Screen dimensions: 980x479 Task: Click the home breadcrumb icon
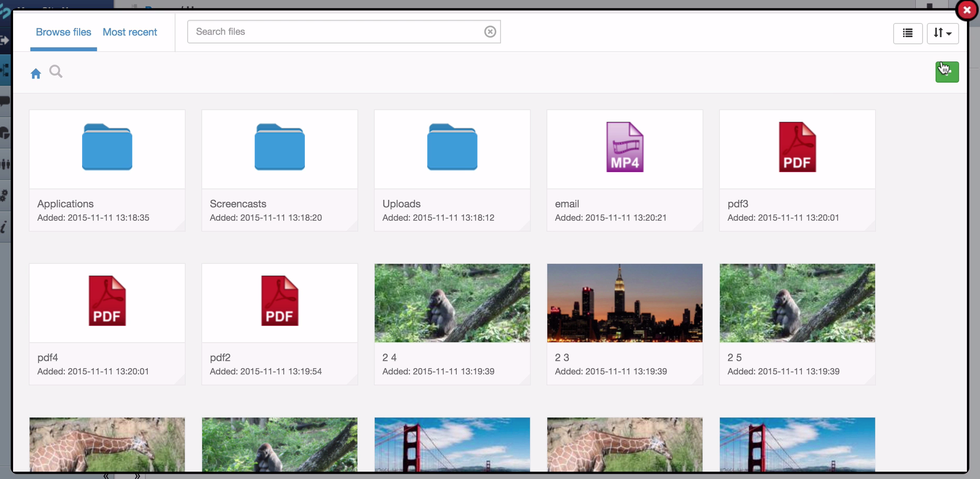pos(36,74)
